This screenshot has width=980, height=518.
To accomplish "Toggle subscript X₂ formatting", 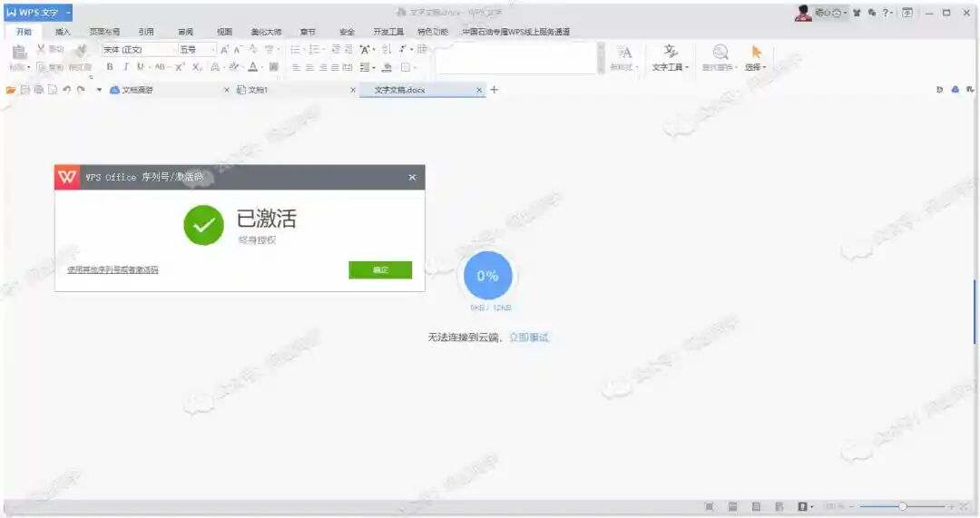I will click(x=196, y=67).
